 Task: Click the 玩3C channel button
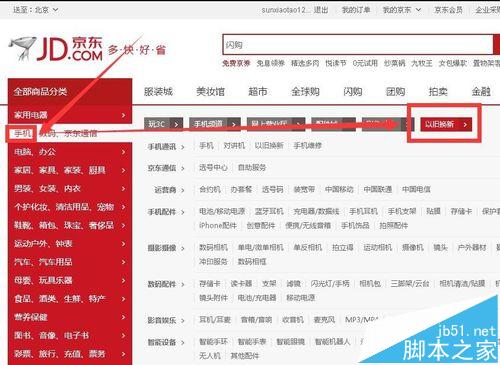coord(163,124)
